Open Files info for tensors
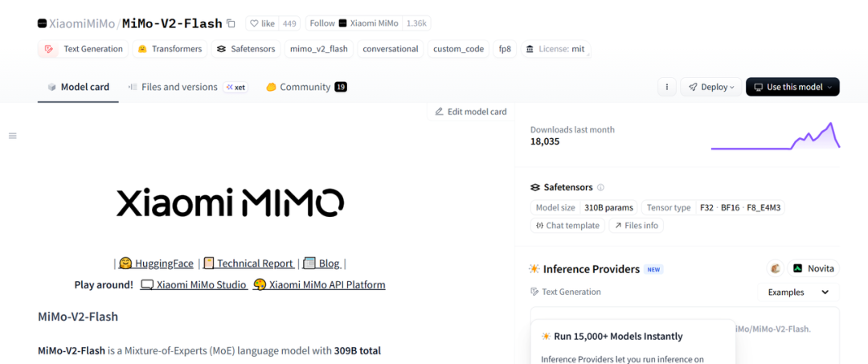Viewport: 868px width, 364px height. (637, 226)
